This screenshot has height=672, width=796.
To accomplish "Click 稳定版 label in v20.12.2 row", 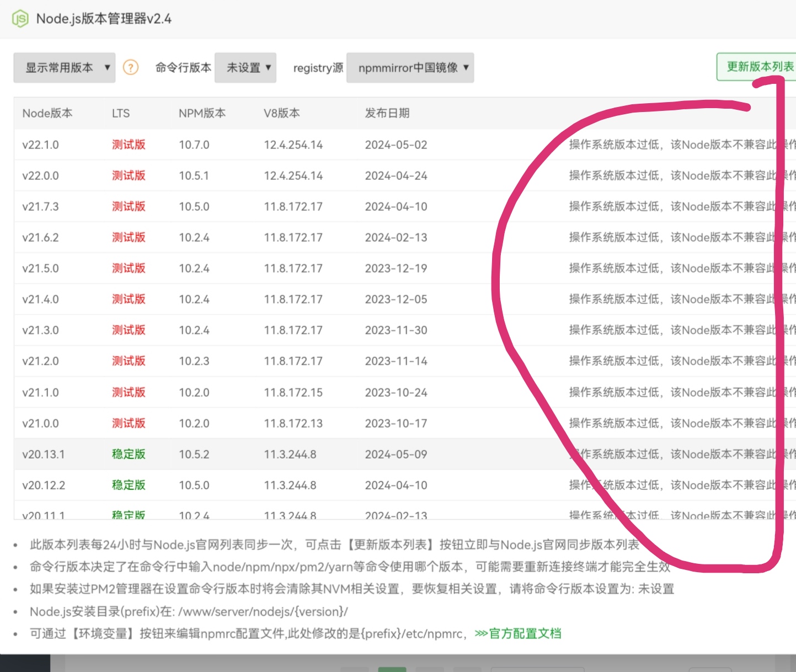I will (x=129, y=485).
